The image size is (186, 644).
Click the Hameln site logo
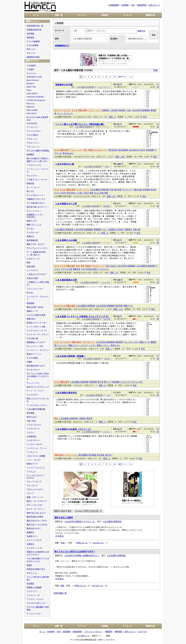pyautogui.click(x=40, y=7)
